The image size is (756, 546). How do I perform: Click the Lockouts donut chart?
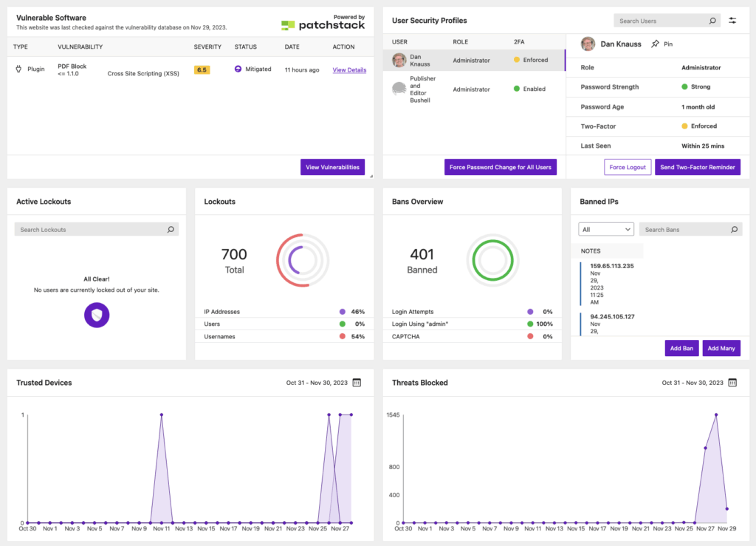[x=302, y=261]
